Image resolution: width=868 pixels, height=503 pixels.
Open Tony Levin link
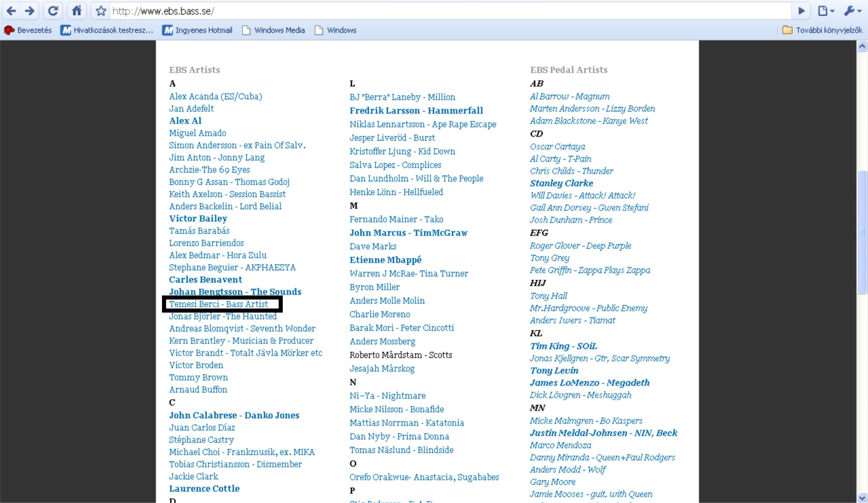tap(554, 371)
